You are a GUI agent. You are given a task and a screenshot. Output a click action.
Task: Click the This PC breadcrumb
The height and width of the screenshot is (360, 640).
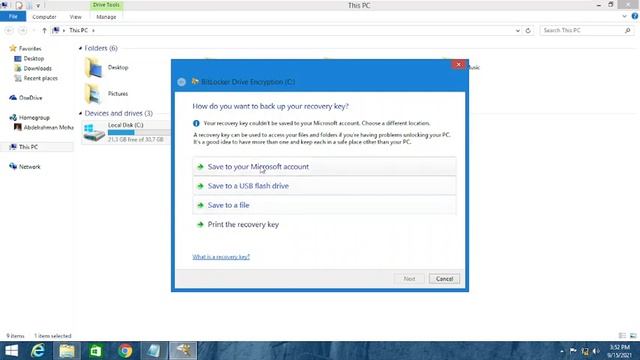(x=78, y=31)
